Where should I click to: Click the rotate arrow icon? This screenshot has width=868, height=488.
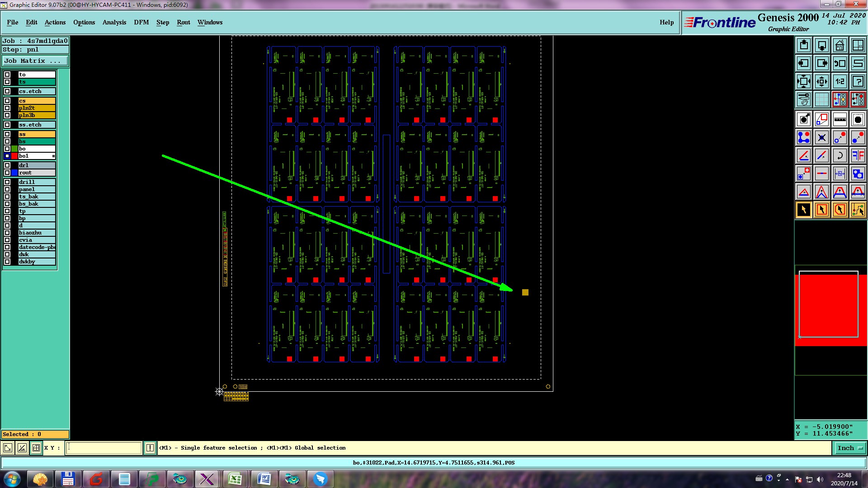click(840, 155)
